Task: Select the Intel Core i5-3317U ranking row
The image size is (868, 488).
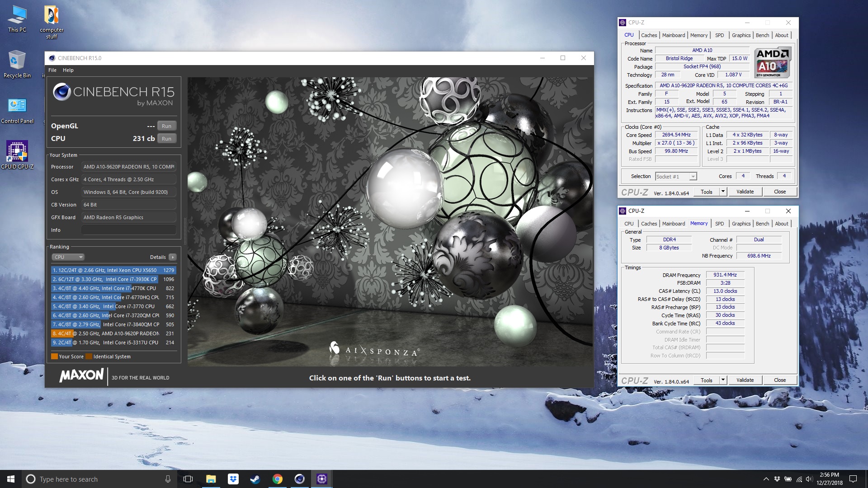Action: tap(113, 343)
